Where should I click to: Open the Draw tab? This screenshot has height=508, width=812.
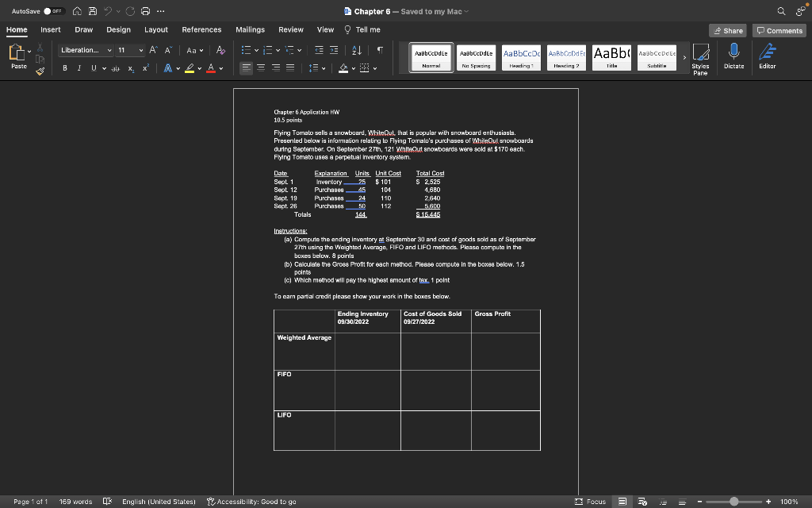84,29
